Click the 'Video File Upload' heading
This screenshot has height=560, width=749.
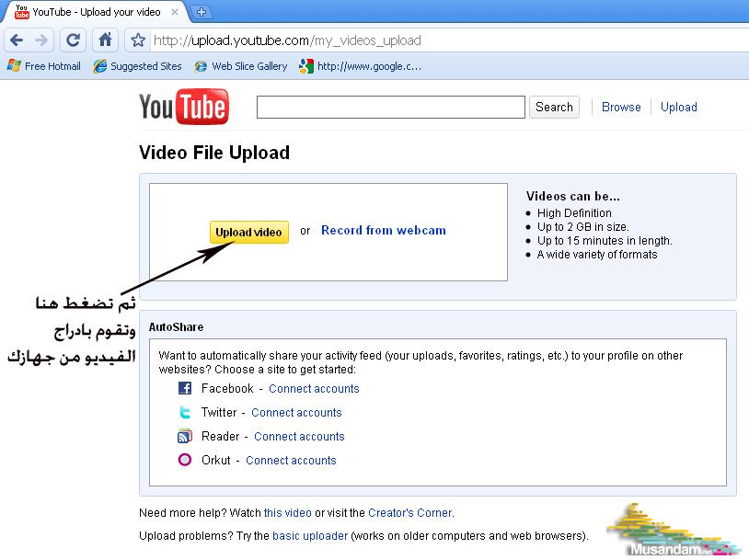(214, 153)
